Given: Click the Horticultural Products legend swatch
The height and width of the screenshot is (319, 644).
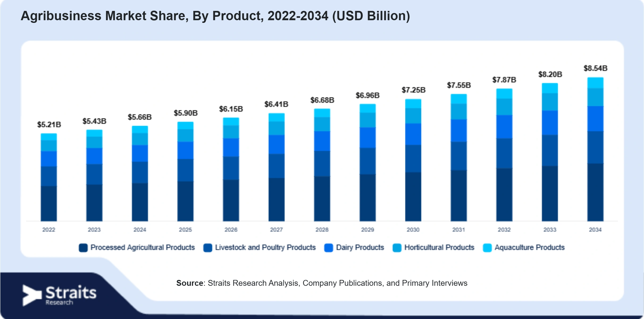Looking at the screenshot, I should point(397,247).
